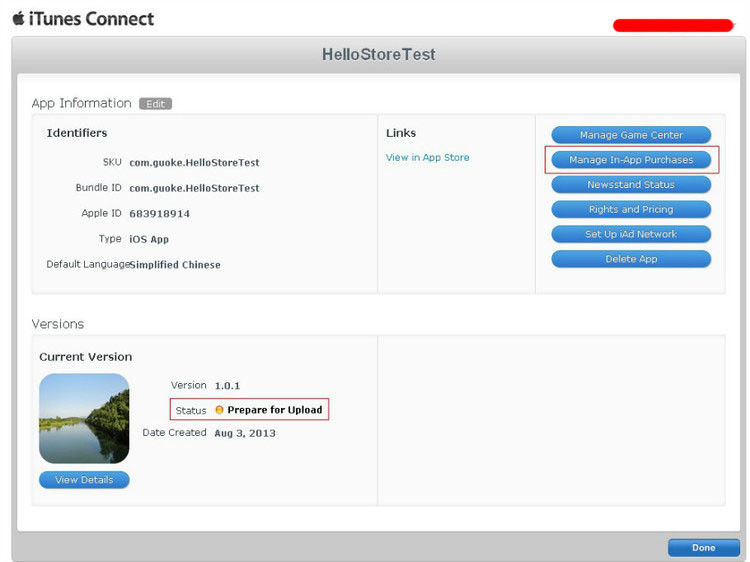This screenshot has width=750, height=562.
Task: Click the iTunes Connect title text
Action: pos(91,19)
